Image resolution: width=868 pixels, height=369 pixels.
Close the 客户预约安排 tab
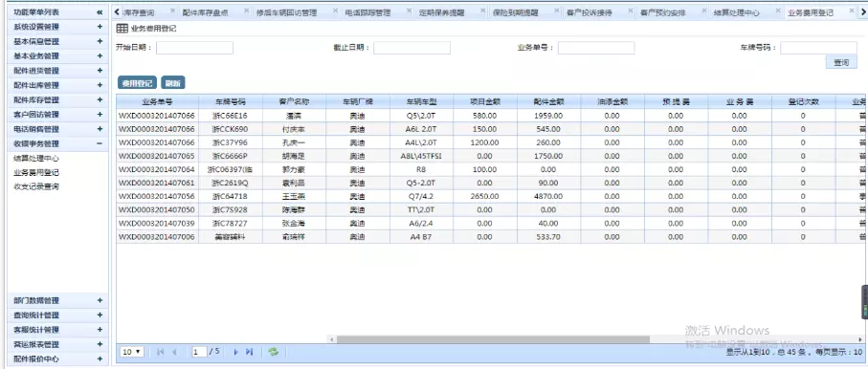coord(704,11)
